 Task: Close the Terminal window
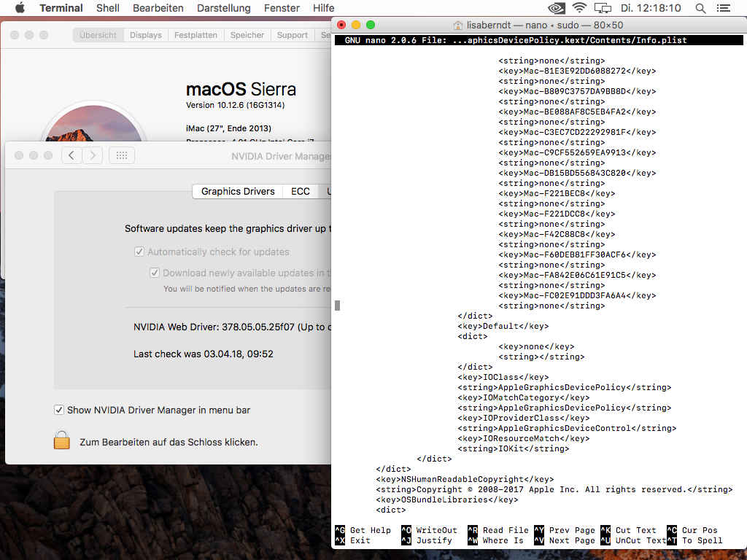(341, 25)
